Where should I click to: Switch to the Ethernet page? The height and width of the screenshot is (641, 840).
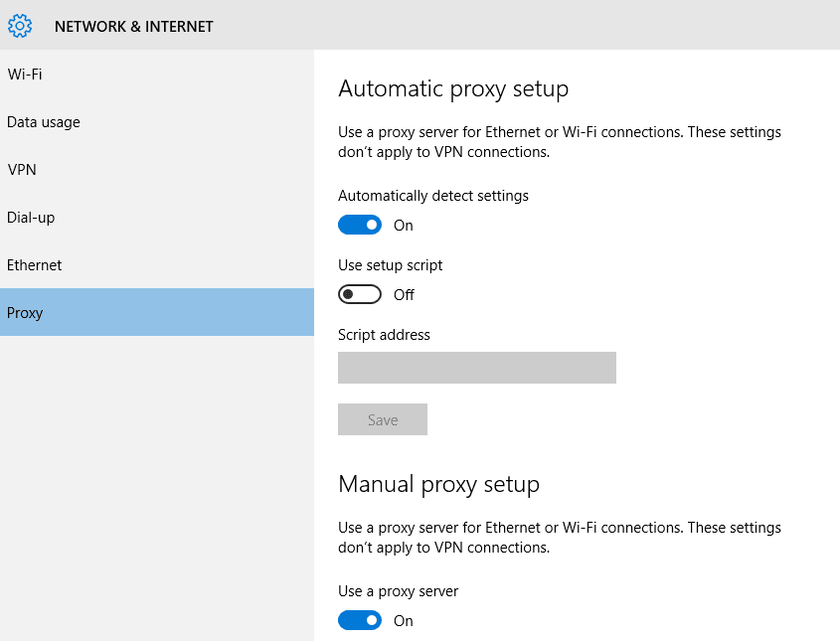(35, 265)
